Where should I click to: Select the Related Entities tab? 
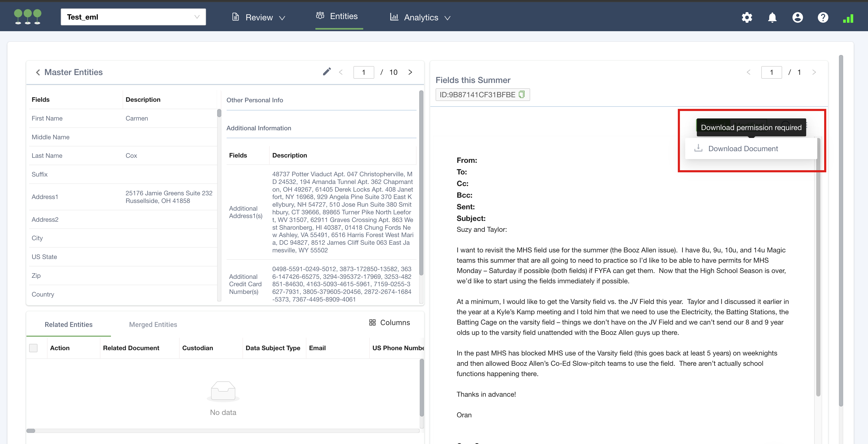pos(68,324)
